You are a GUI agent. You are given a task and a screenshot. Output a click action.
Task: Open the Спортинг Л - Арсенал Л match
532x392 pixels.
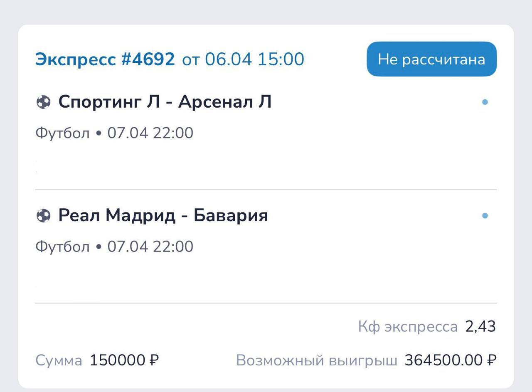click(x=165, y=102)
